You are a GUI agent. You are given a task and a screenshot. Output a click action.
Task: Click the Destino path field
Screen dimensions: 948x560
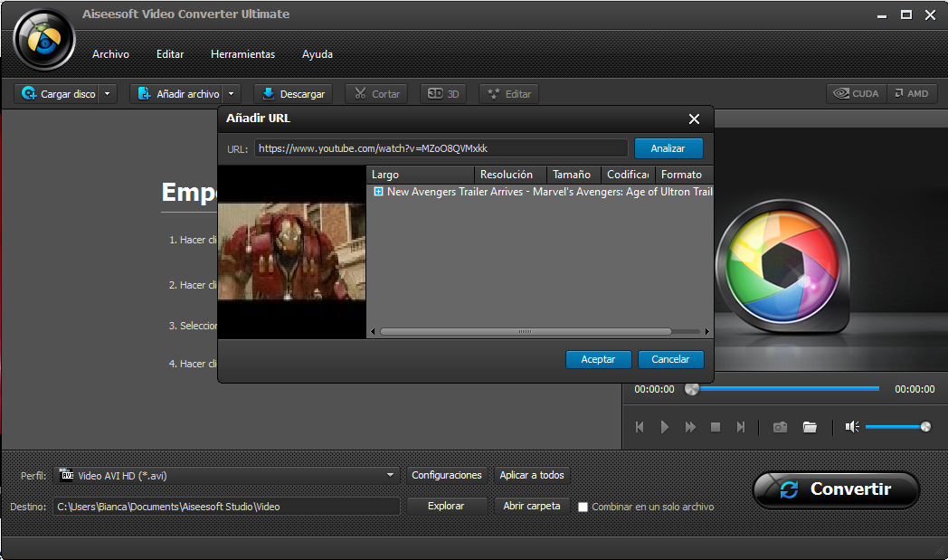coord(227,507)
